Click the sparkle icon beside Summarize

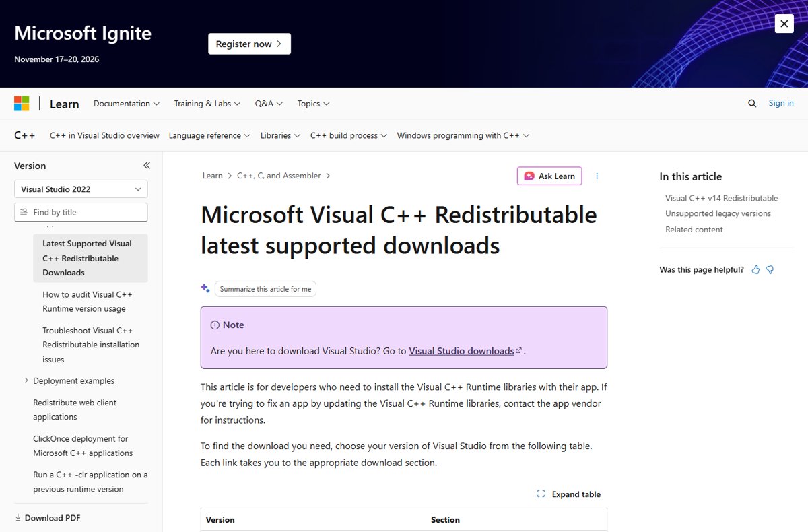point(205,288)
